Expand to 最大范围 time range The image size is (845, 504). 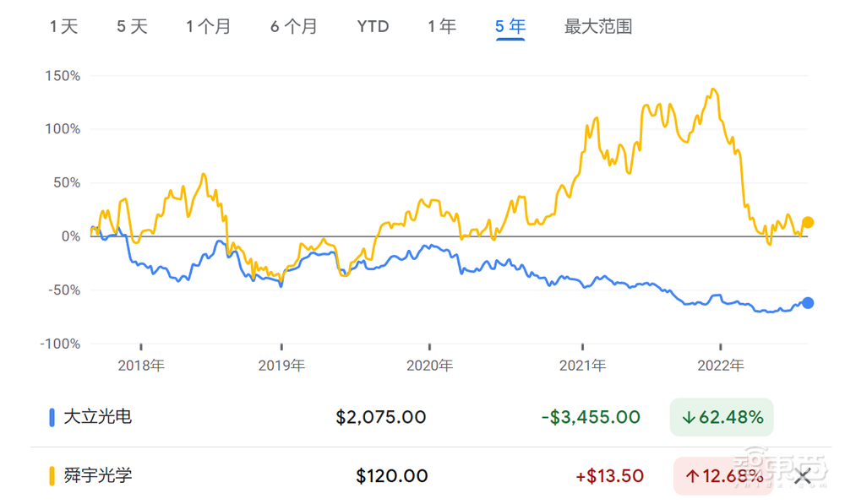597,26
